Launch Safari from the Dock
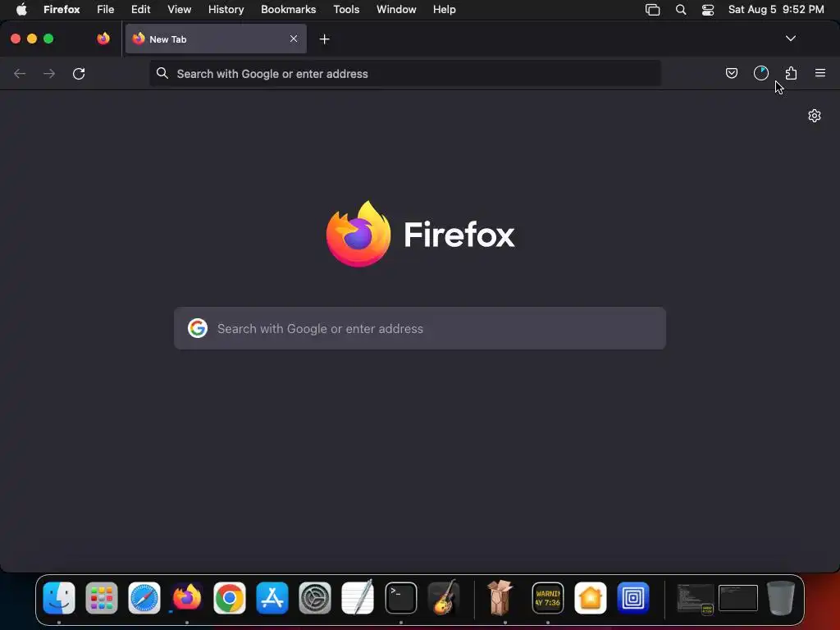 point(144,598)
